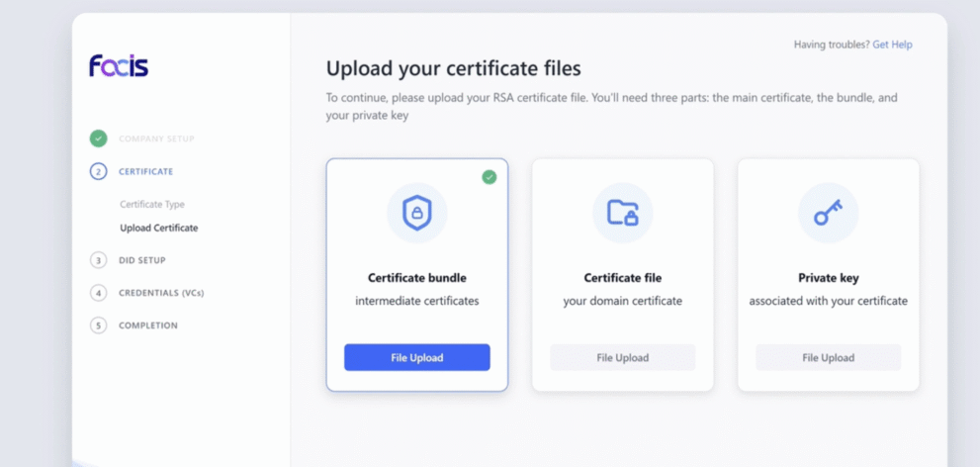Click the Facis logo
Viewport: 980px width, 467px height.
(119, 66)
